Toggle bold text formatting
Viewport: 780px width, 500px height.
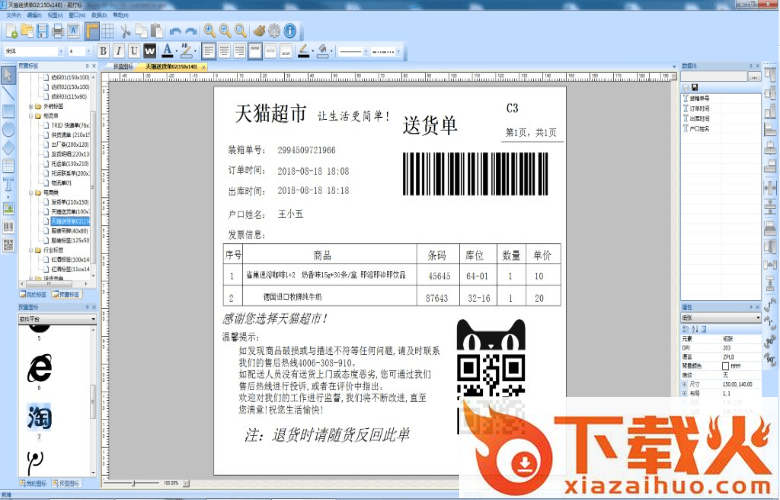103,50
